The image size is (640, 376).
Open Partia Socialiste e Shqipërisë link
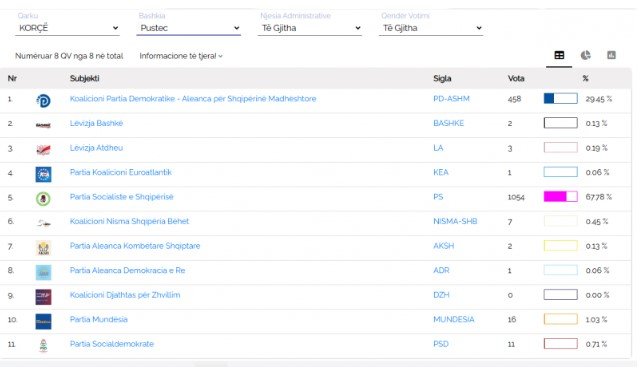point(122,197)
